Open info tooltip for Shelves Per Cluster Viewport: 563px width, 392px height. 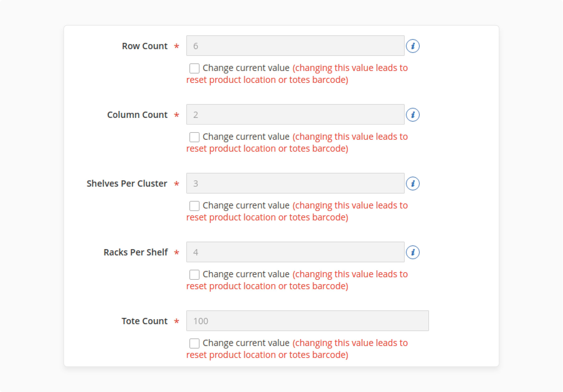click(413, 184)
